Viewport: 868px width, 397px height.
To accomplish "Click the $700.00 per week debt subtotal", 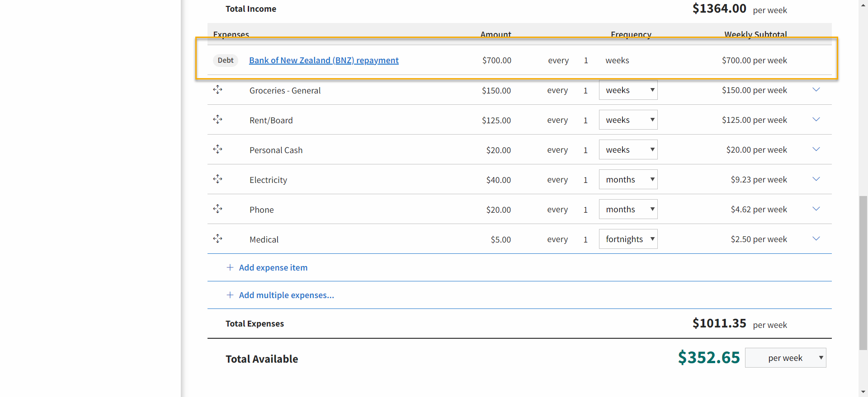I will pyautogui.click(x=755, y=60).
